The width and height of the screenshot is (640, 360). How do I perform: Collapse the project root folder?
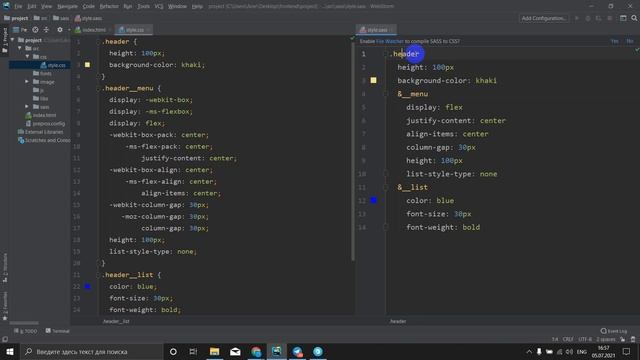(x=13, y=40)
